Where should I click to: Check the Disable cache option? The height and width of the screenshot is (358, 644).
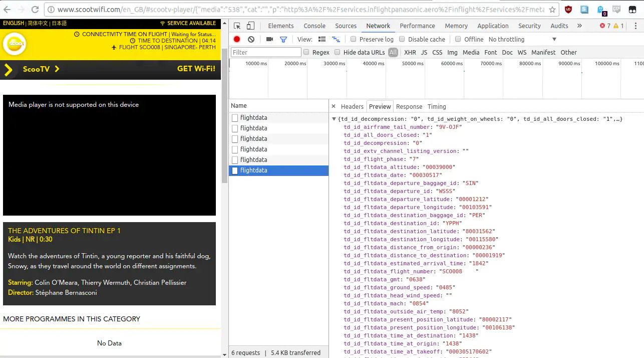point(402,39)
